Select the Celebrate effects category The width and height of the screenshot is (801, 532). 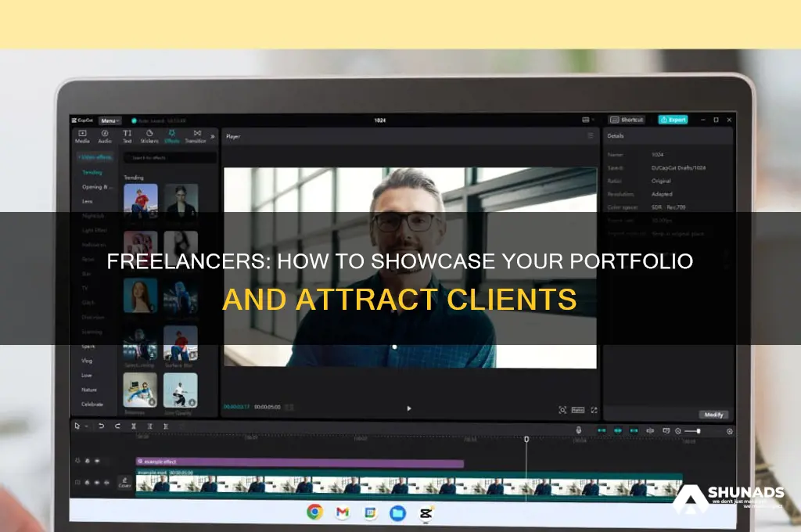[x=92, y=404]
